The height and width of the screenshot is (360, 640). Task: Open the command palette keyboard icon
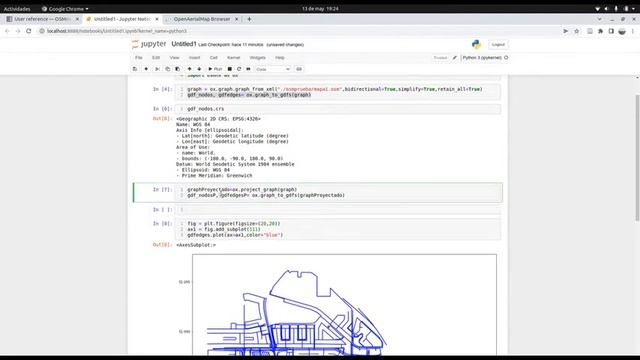(299, 69)
